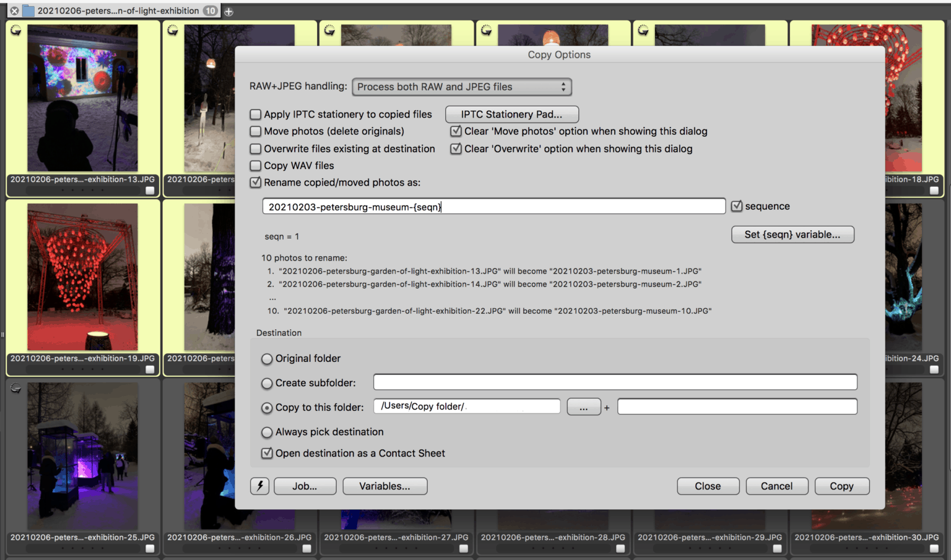The width and height of the screenshot is (951, 560).
Task: Click the 20210206 light-exhibition folder tab
Action: tap(118, 10)
